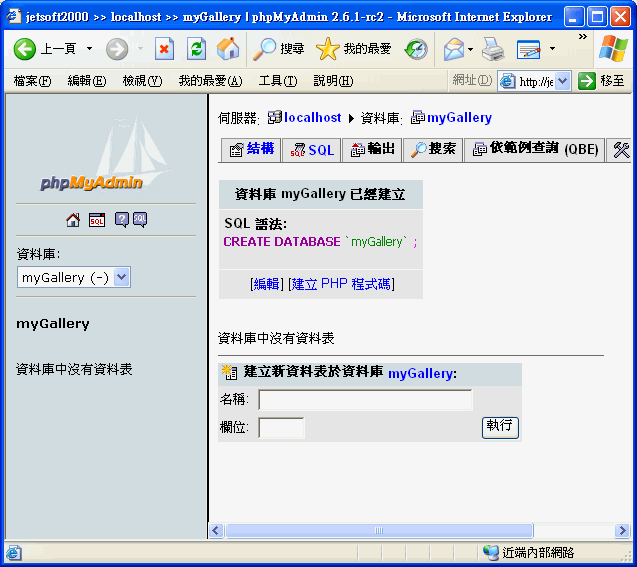Viewport: 637px width, 567px height.
Task: Click the tools wrench tab icon at right edge
Action: point(621,150)
